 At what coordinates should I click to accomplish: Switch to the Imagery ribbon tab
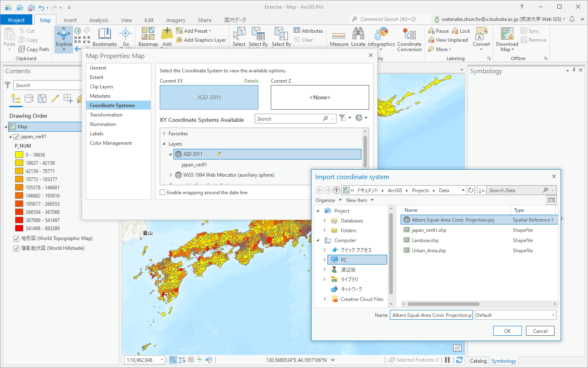click(176, 20)
